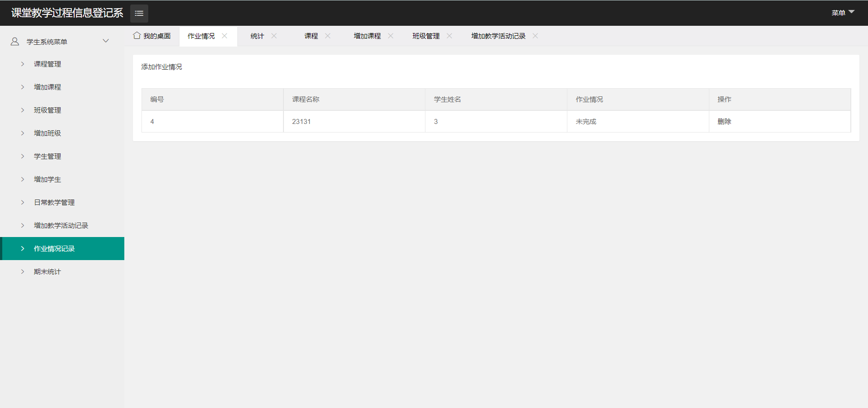The height and width of the screenshot is (408, 868).
Task: Switch to the 课程 tab
Action: tap(311, 36)
